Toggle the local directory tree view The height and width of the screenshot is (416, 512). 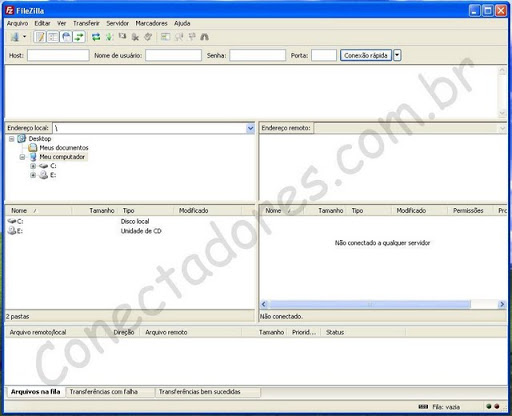click(53, 37)
